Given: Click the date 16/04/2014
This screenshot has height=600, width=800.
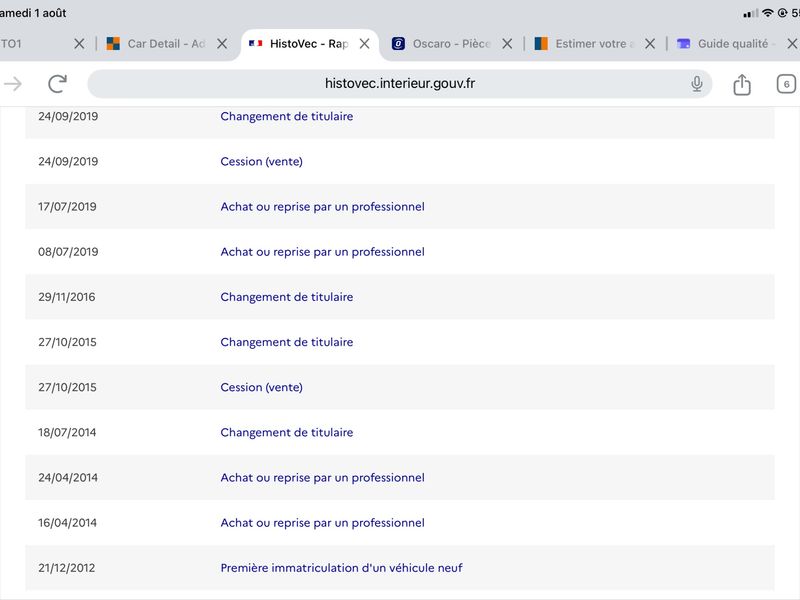Looking at the screenshot, I should click(67, 523).
